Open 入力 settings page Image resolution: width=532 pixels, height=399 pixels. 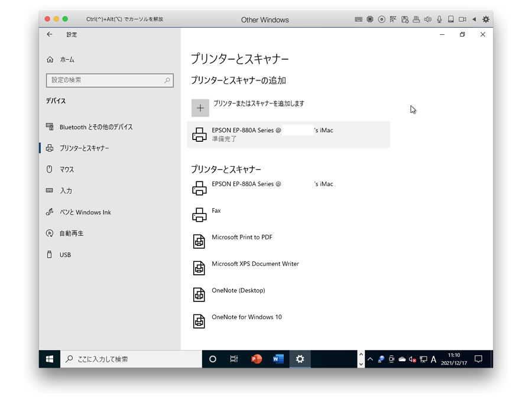pyautogui.click(x=109, y=191)
